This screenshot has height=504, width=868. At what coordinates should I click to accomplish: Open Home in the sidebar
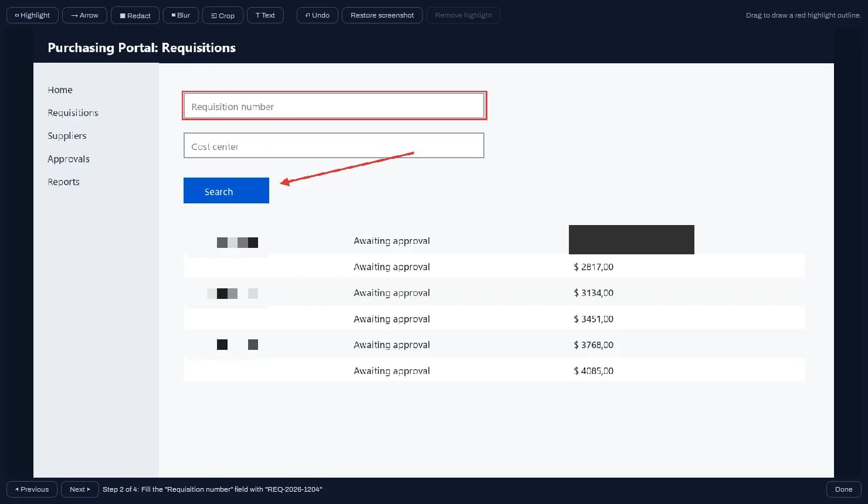(60, 90)
